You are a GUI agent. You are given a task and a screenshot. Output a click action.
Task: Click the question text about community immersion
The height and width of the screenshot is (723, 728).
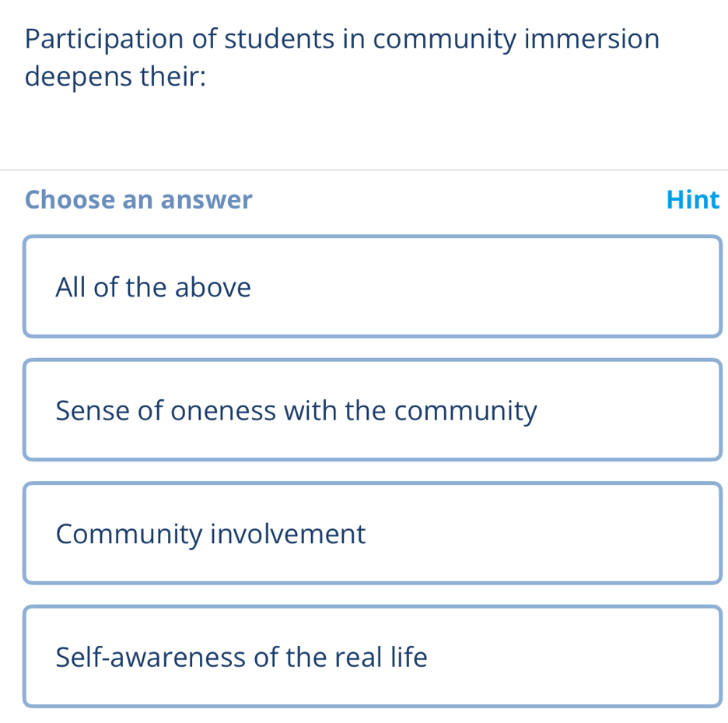(342, 58)
